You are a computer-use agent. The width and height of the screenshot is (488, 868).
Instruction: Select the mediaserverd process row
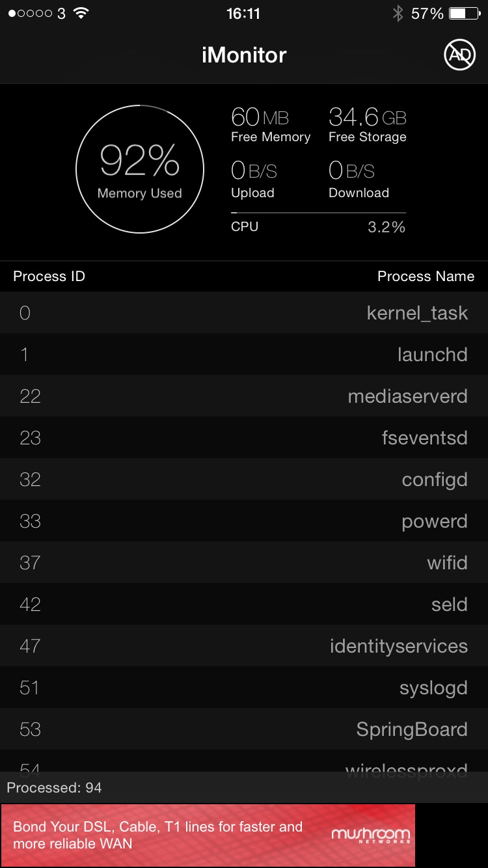244,396
